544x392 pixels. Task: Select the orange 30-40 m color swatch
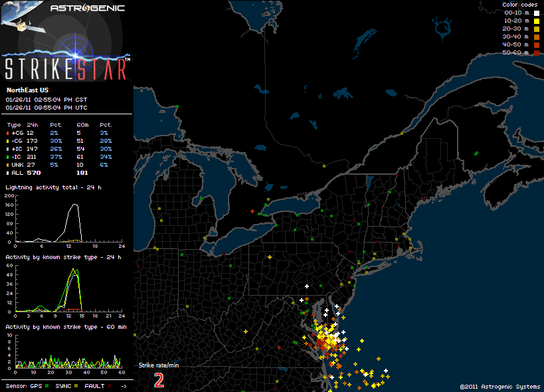coord(537,37)
